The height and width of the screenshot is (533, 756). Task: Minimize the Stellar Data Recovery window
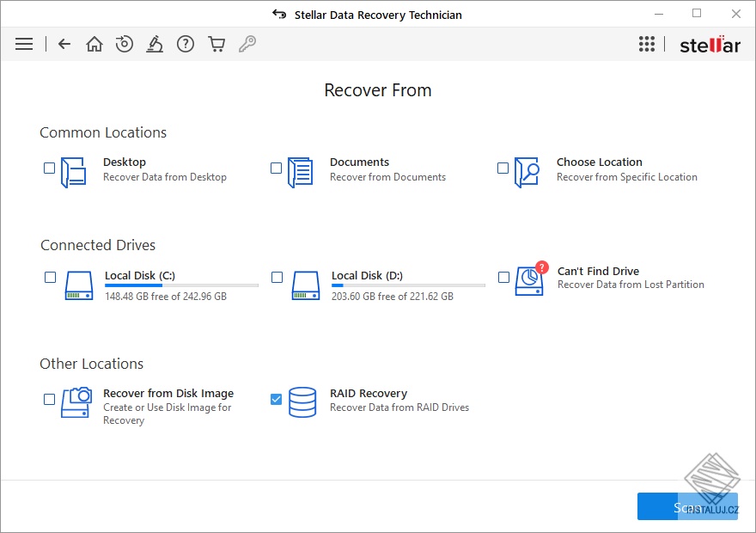click(x=659, y=14)
